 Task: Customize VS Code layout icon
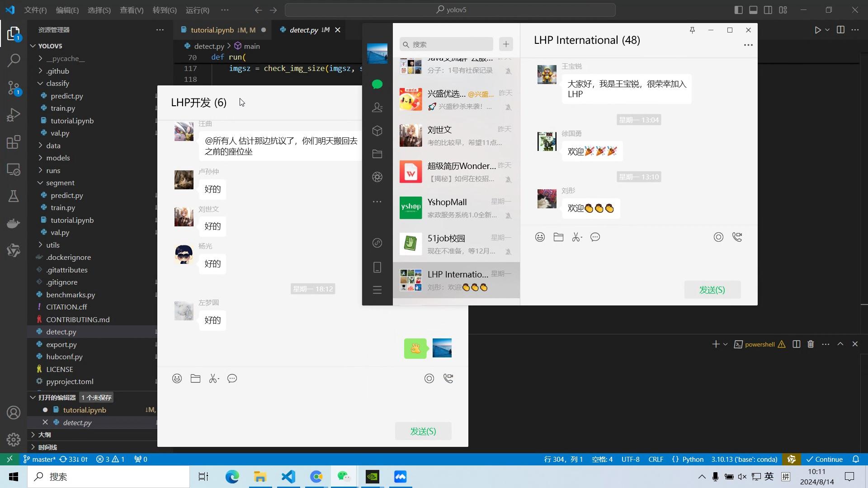783,10
